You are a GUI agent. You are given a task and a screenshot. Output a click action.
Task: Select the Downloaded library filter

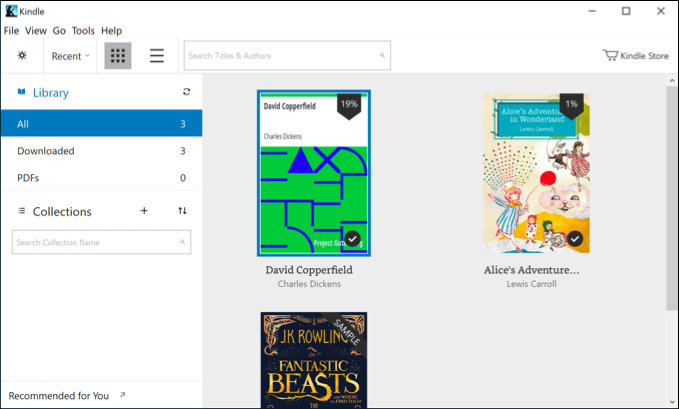point(46,151)
